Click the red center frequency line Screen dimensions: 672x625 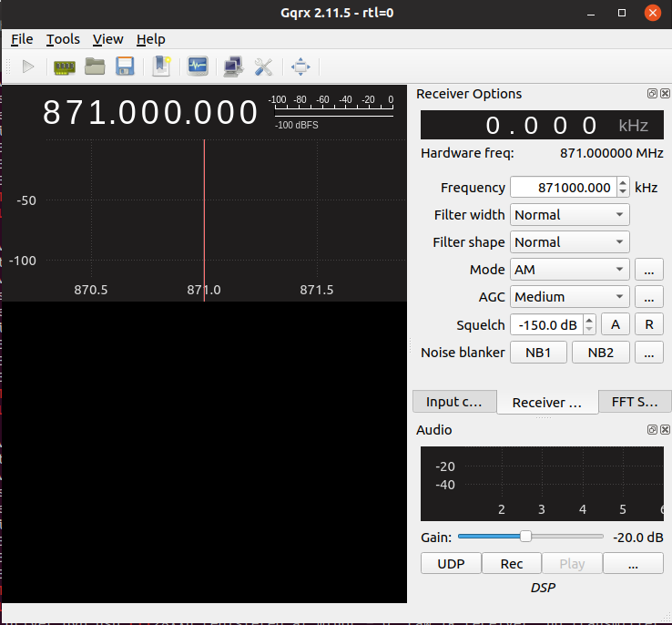pyautogui.click(x=204, y=220)
